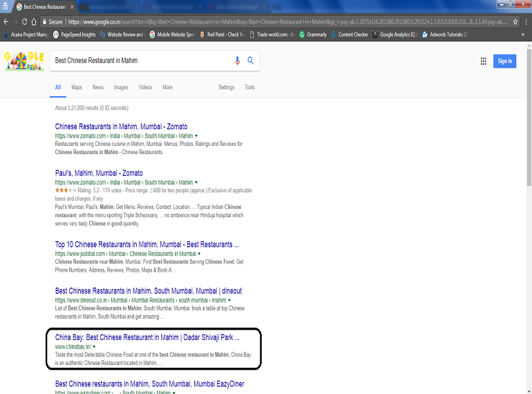Select the All search tab
The width and height of the screenshot is (532, 394).
[x=58, y=87]
